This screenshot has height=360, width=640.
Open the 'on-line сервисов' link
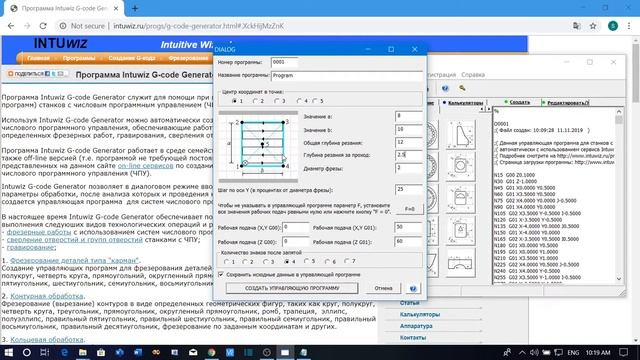145,166
